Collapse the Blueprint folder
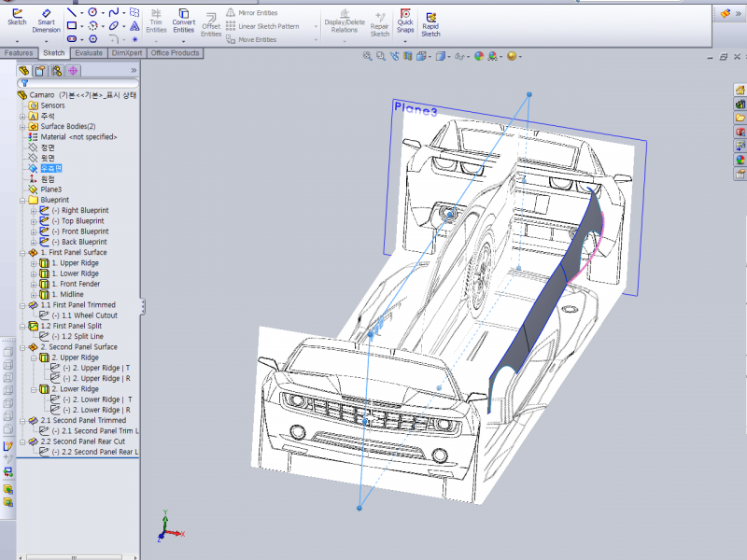 (x=22, y=201)
